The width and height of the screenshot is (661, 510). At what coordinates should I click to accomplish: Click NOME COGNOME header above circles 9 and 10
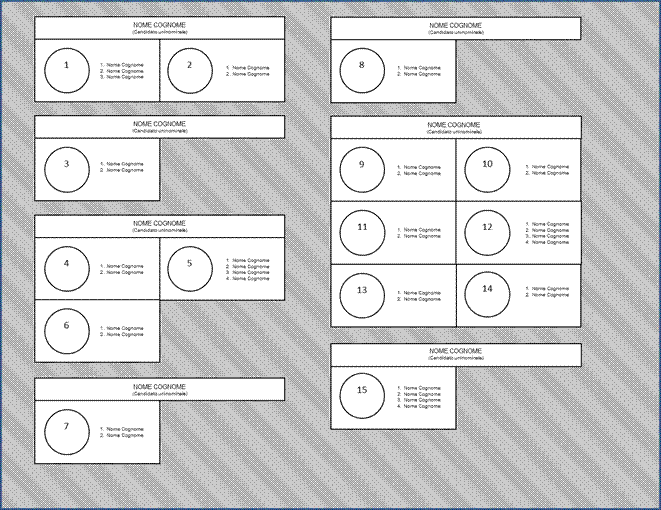[x=456, y=128]
